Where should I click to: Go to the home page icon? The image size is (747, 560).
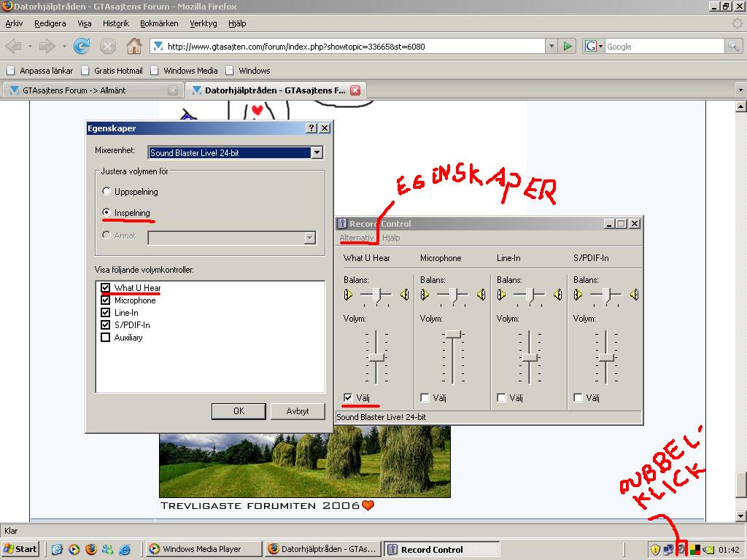point(134,46)
